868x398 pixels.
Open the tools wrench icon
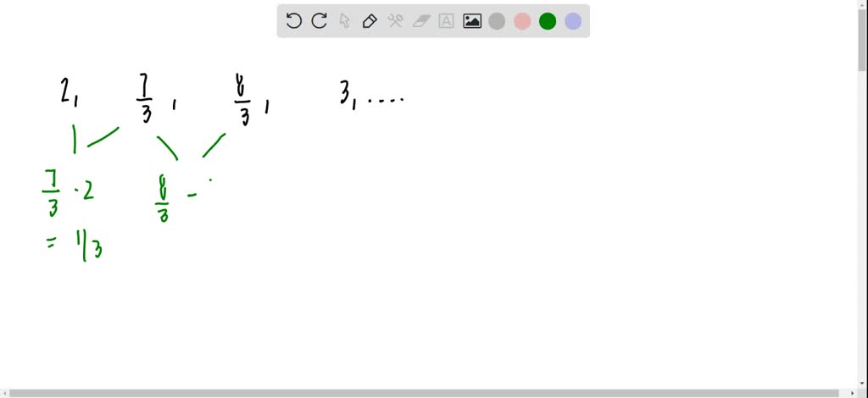(395, 21)
